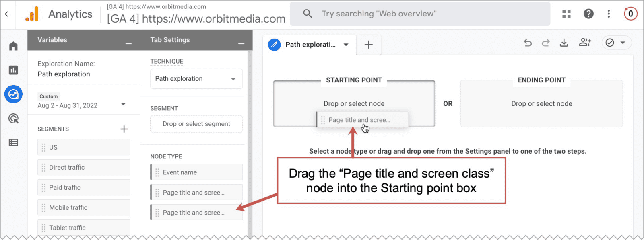Click the redo arrow icon
This screenshot has width=644, height=240.
click(x=546, y=43)
